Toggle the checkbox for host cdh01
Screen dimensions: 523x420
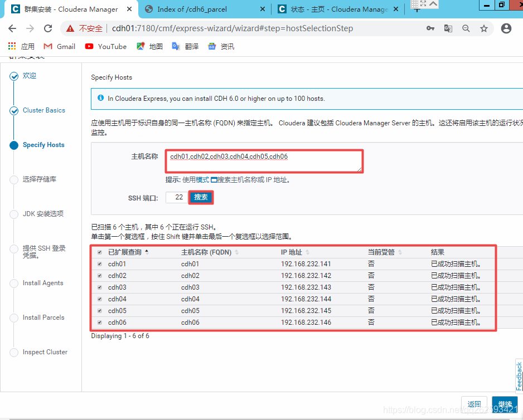99,264
